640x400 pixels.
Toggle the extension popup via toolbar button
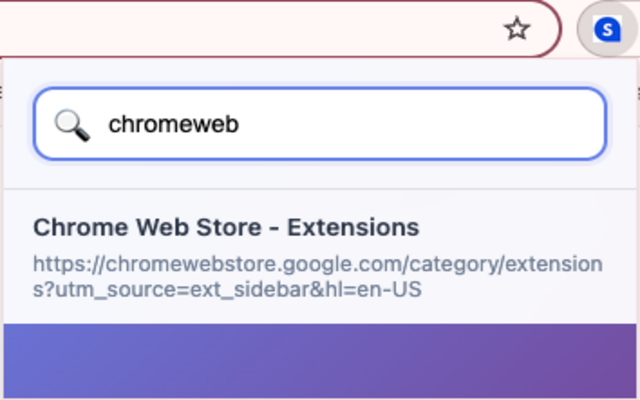point(606,30)
